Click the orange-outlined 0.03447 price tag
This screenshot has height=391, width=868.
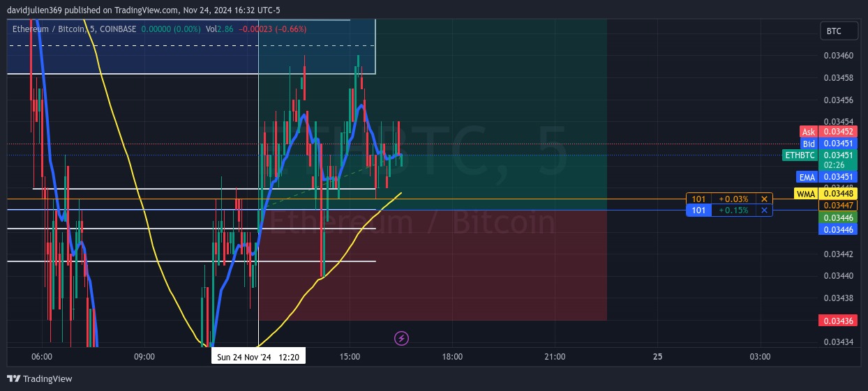837,205
